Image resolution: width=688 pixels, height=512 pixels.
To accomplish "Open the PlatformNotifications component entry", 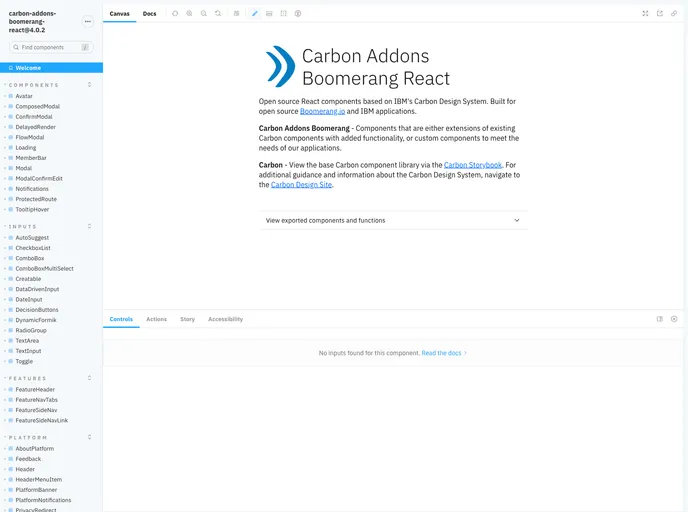I will tap(43, 500).
